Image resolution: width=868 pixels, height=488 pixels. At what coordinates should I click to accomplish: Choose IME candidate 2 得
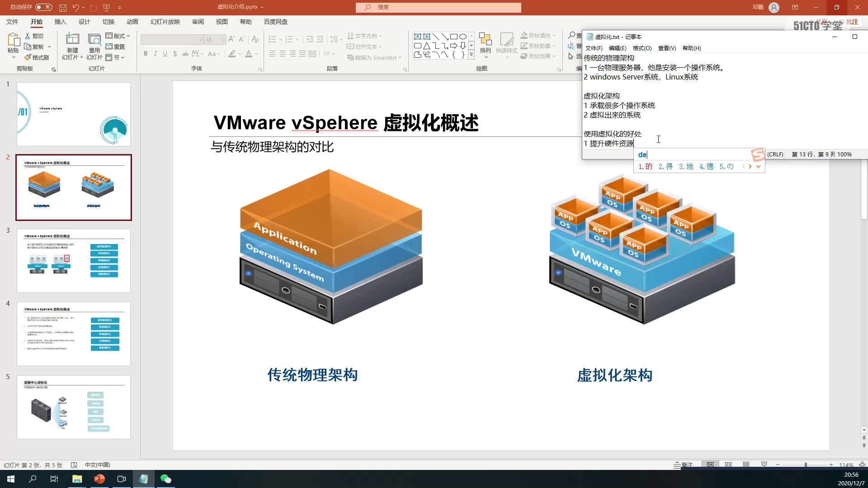coord(665,166)
